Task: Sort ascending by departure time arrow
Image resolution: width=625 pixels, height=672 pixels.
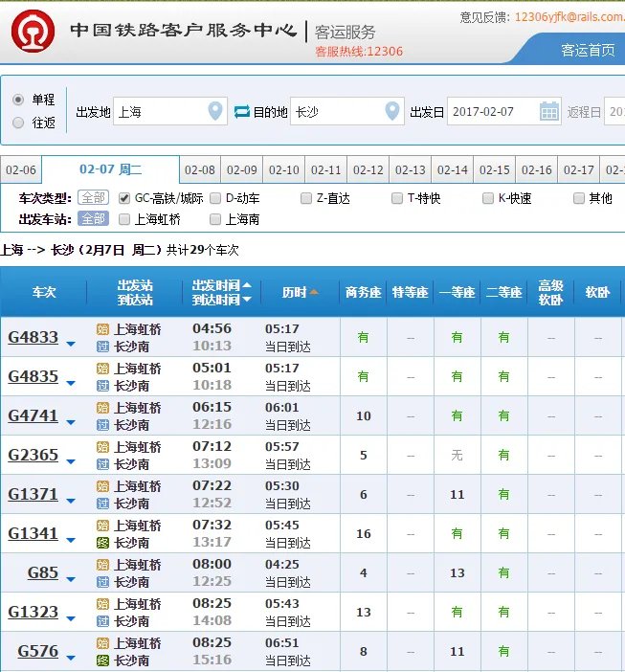Action: [247, 285]
